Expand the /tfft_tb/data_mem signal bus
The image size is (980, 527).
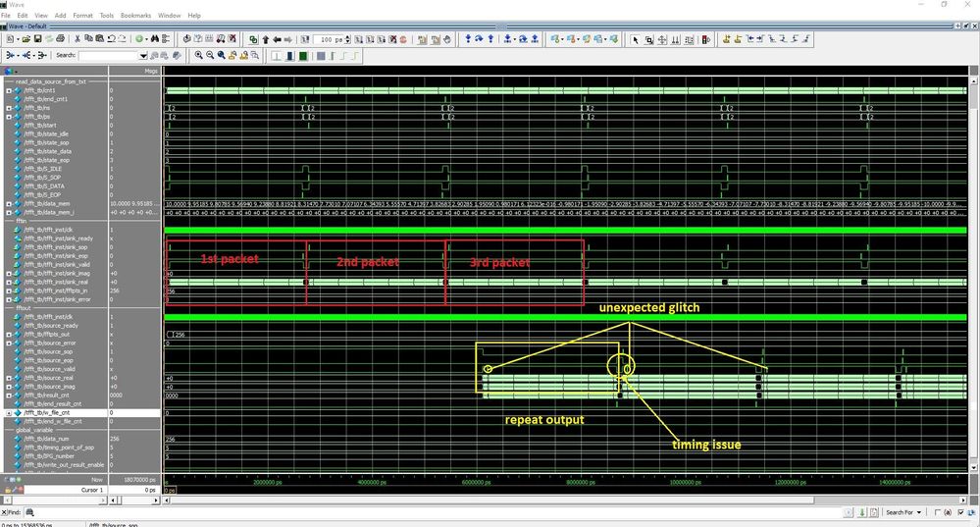(x=9, y=203)
